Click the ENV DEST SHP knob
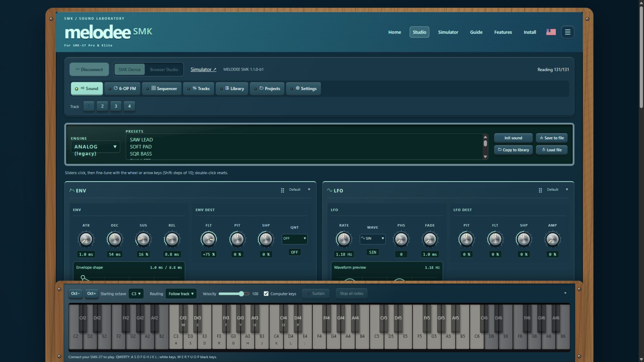This screenshot has width=644, height=362. click(x=266, y=239)
